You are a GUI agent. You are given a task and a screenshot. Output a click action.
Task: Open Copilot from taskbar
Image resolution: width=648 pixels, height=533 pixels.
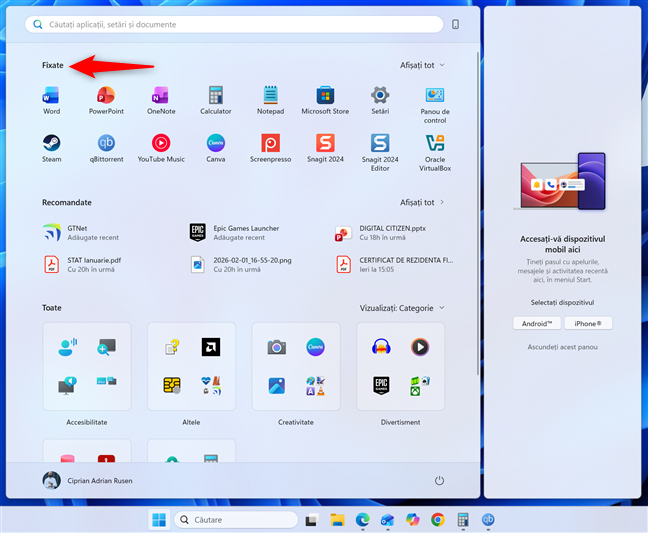[x=412, y=520]
